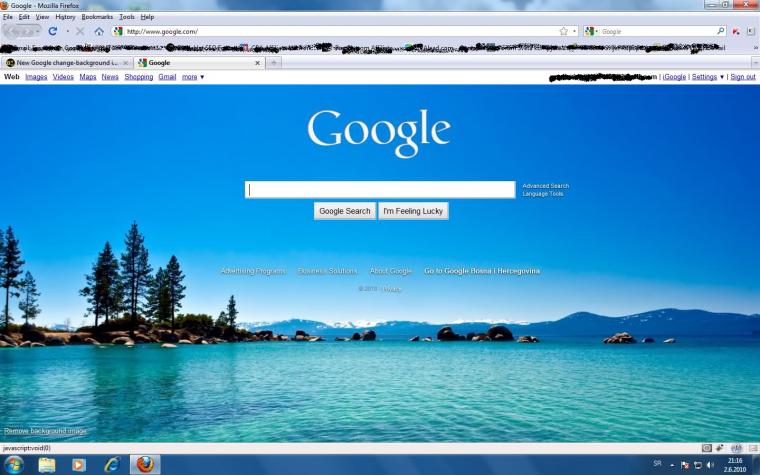Open the History menu
The image size is (760, 475).
click(65, 17)
